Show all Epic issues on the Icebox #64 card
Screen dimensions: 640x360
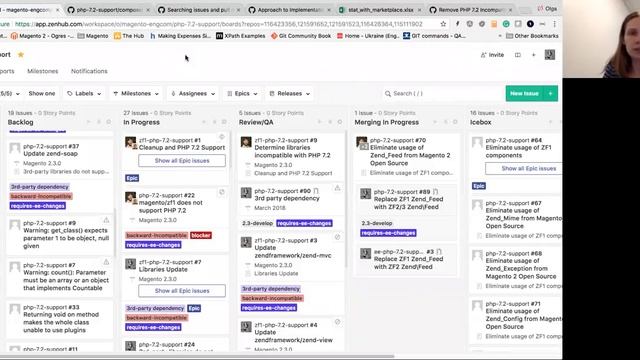524,168
